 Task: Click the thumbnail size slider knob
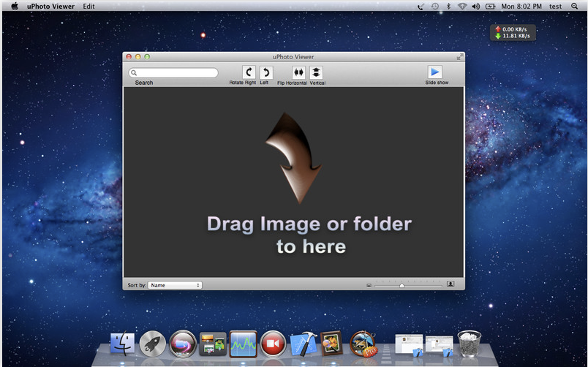402,286
